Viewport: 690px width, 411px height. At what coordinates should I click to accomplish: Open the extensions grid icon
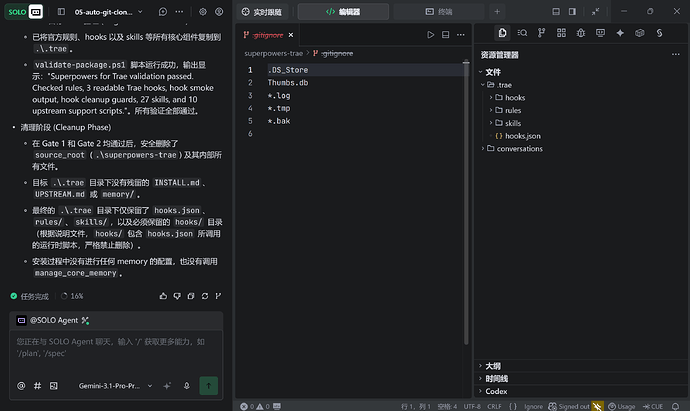click(x=561, y=33)
